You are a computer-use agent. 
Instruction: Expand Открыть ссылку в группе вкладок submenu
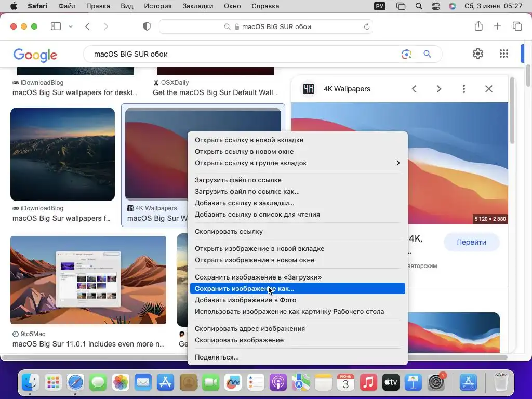(297, 163)
